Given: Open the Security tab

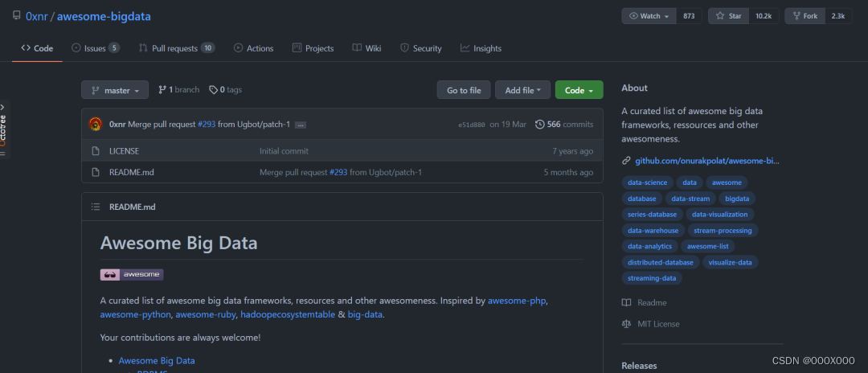Looking at the screenshot, I should pos(420,48).
